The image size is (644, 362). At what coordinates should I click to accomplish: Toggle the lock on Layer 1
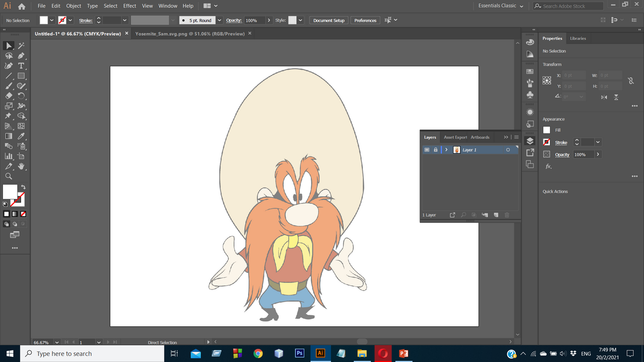point(436,150)
